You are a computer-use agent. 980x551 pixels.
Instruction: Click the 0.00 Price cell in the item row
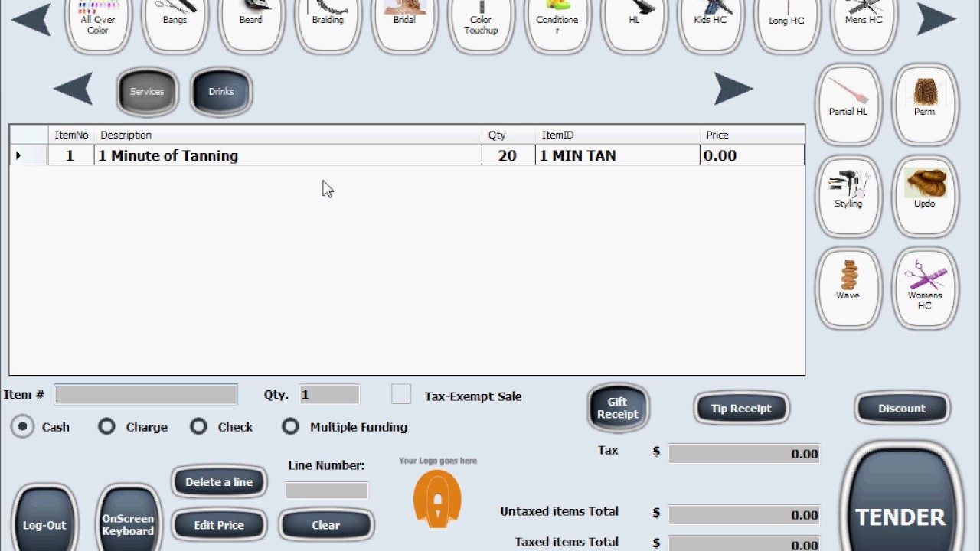click(x=752, y=155)
